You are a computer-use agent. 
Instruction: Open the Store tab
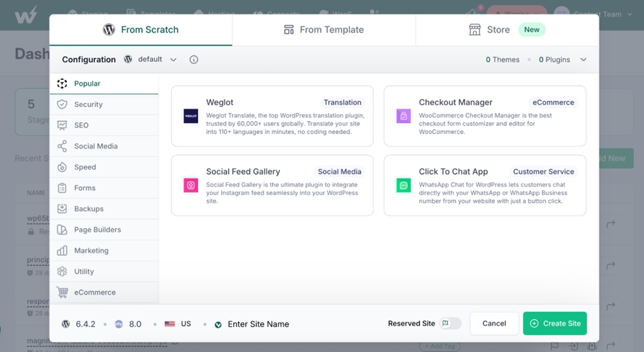(x=507, y=30)
